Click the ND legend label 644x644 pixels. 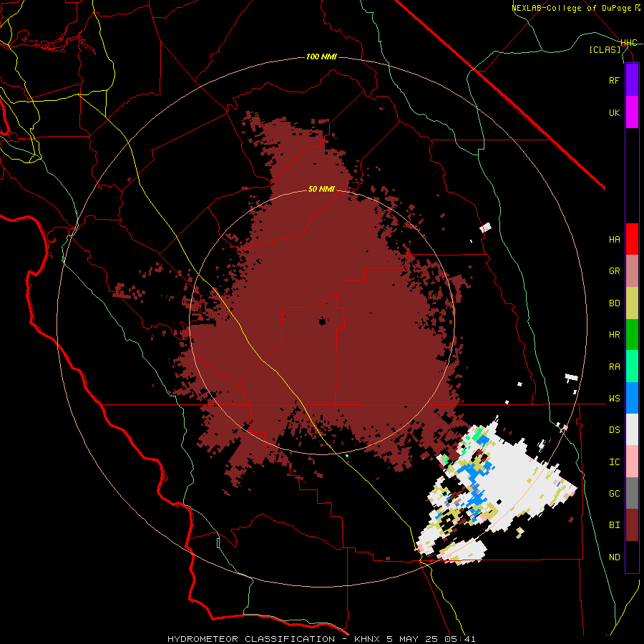(614, 557)
